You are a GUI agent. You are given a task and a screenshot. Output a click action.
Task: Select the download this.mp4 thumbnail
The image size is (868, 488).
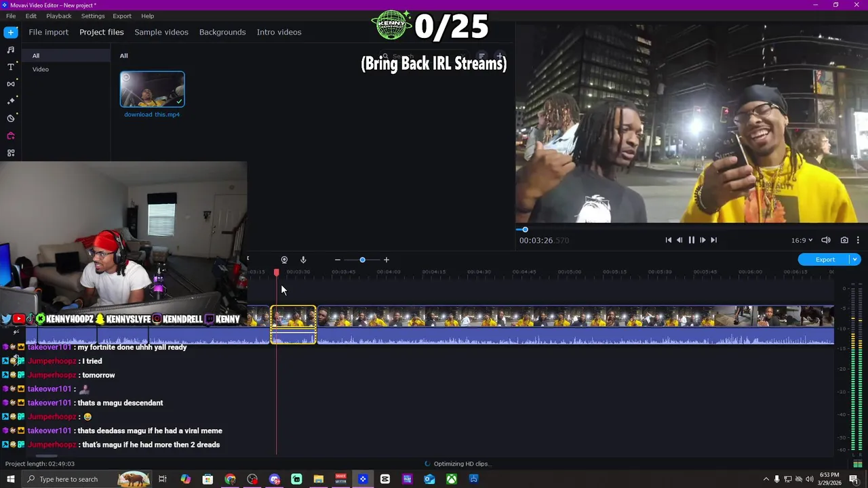152,89
